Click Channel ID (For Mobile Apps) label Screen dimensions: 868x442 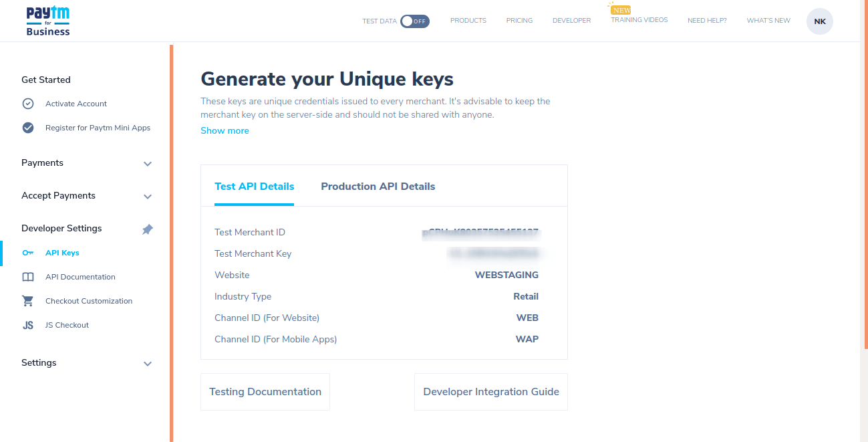coord(275,339)
